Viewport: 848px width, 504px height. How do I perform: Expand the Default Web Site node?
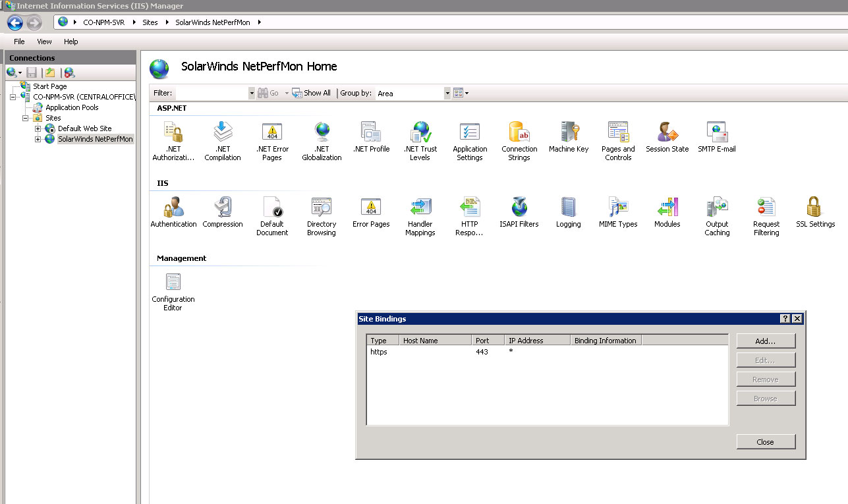tap(38, 128)
